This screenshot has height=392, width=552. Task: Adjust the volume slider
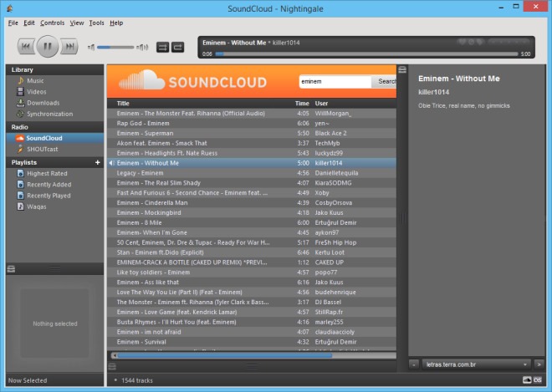click(115, 47)
